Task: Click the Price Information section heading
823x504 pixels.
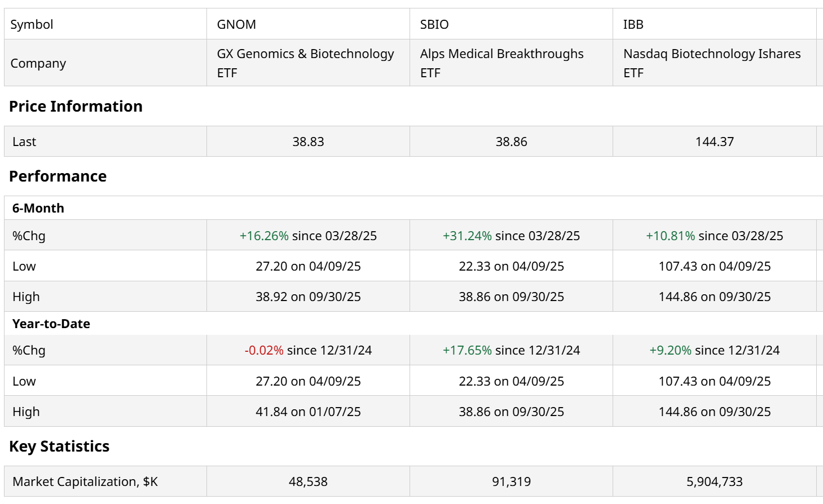Action: coord(76,107)
